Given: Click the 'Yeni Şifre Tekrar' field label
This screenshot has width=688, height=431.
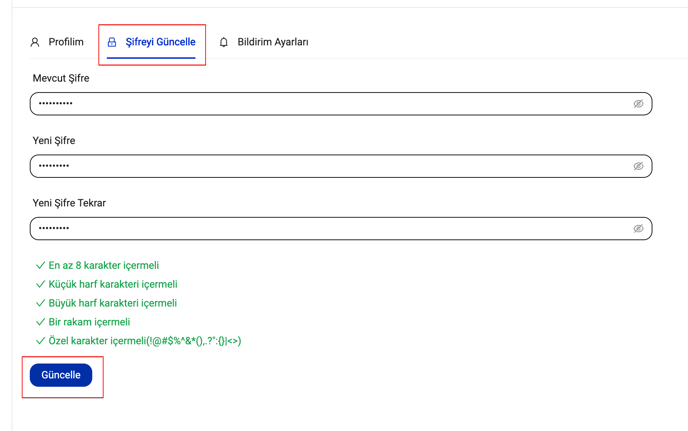Looking at the screenshot, I should coord(69,203).
